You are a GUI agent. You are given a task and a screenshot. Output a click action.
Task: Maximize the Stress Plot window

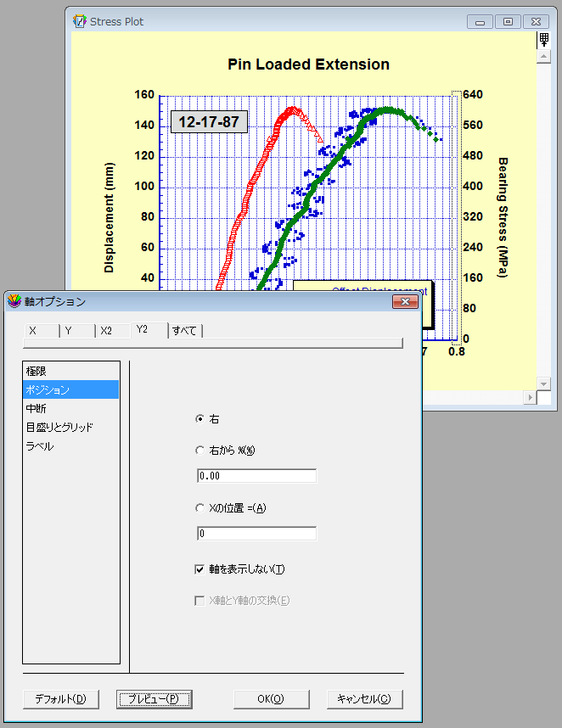click(x=508, y=22)
